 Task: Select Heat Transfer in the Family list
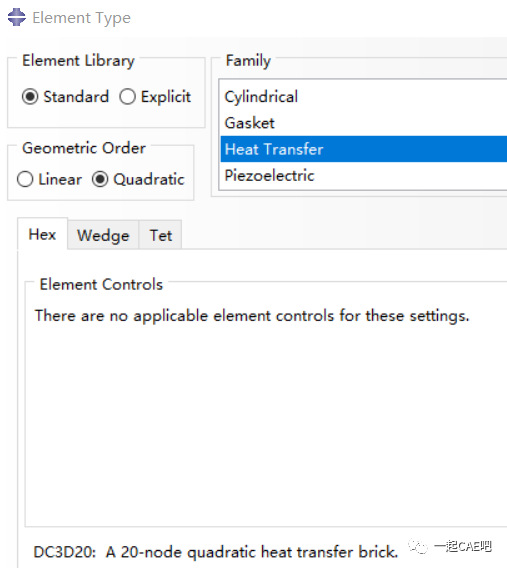[x=364, y=149]
